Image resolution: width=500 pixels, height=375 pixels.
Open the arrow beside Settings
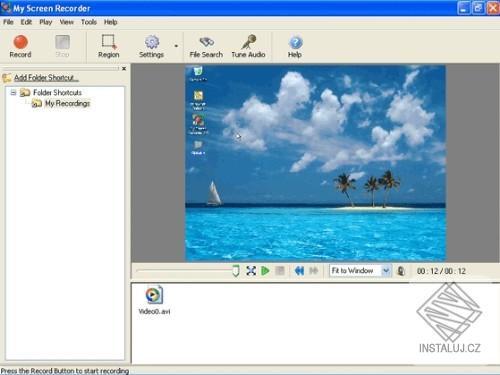tap(176, 46)
